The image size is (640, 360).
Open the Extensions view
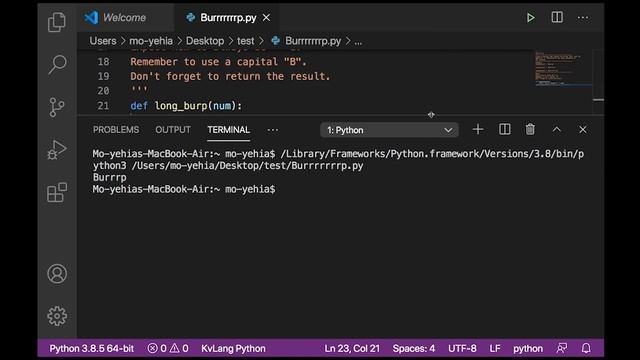coord(57,192)
